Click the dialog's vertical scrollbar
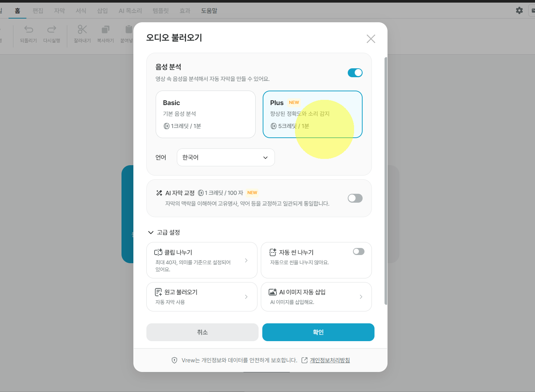This screenshot has height=392, width=535. (386, 181)
